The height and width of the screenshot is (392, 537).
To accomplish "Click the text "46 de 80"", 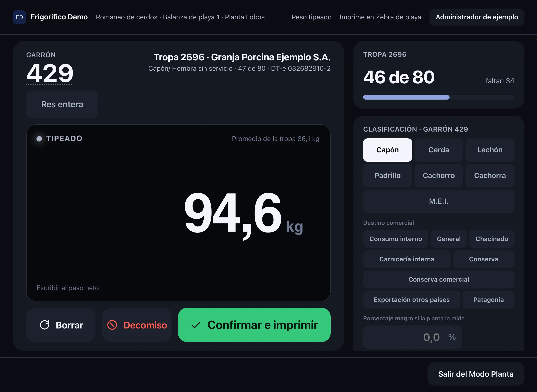I will tap(399, 77).
